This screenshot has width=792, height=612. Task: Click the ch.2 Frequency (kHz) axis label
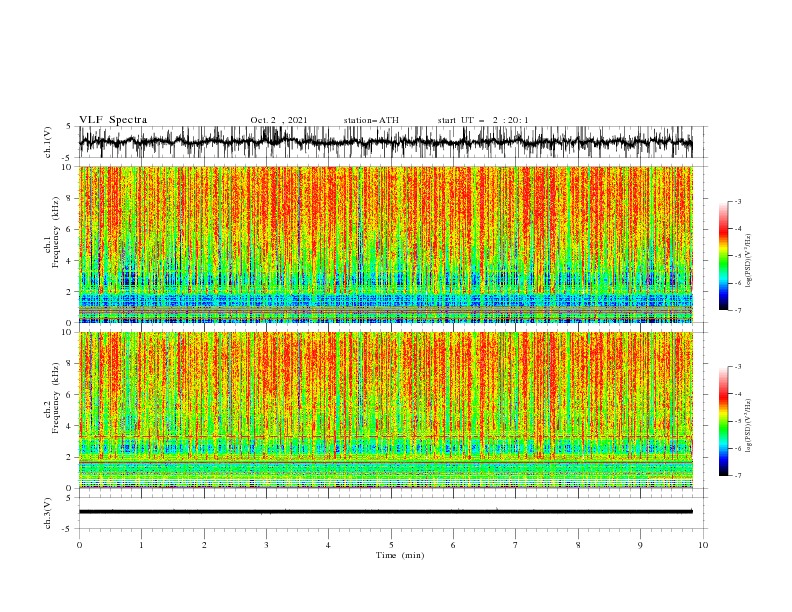pyautogui.click(x=52, y=398)
